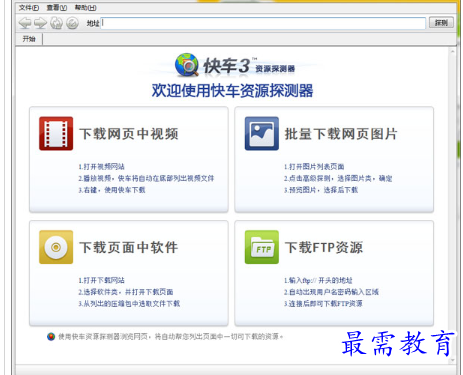
Task: Click the red film strip video icon
Action: tap(56, 133)
